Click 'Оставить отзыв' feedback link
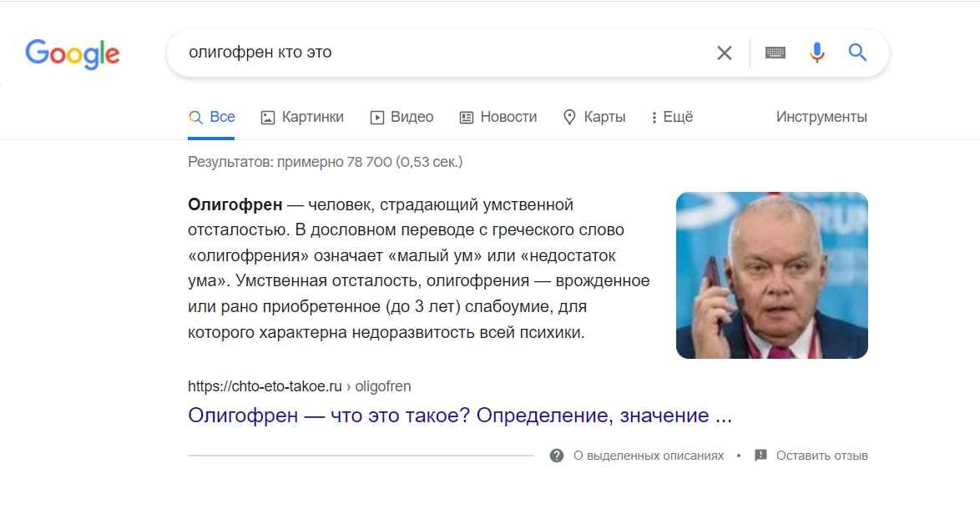The image size is (980, 509). pos(822,456)
